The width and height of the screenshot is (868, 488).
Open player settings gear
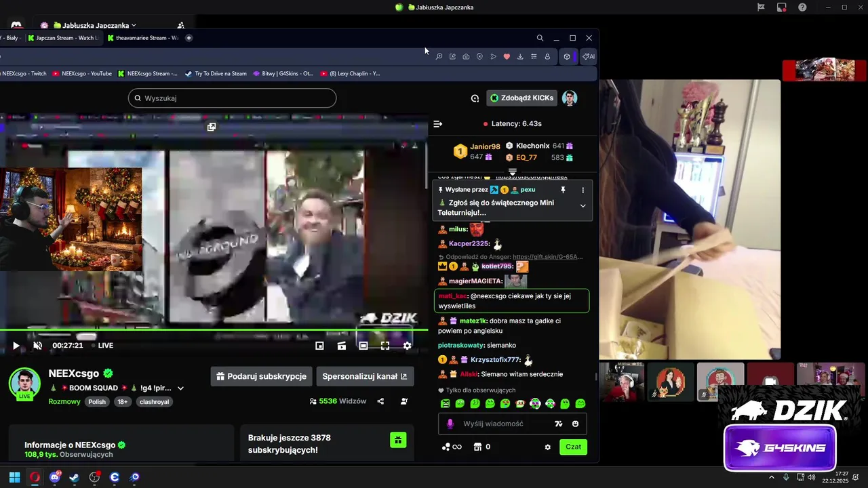tap(407, 346)
